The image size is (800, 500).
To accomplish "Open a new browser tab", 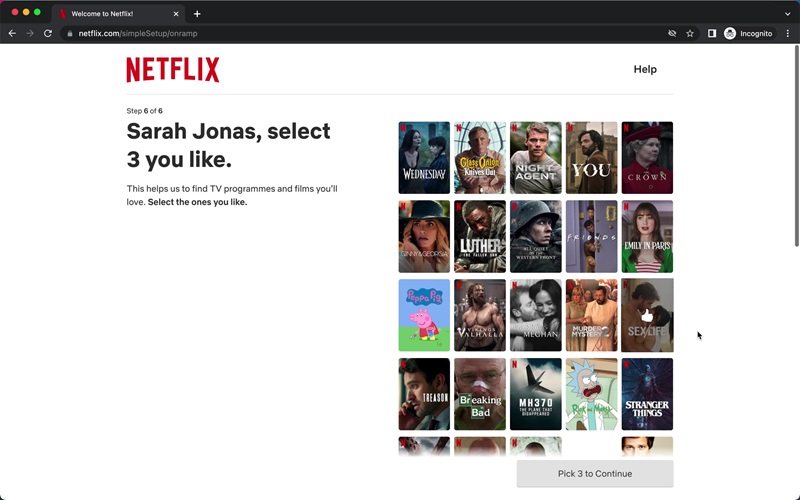I will click(x=197, y=14).
